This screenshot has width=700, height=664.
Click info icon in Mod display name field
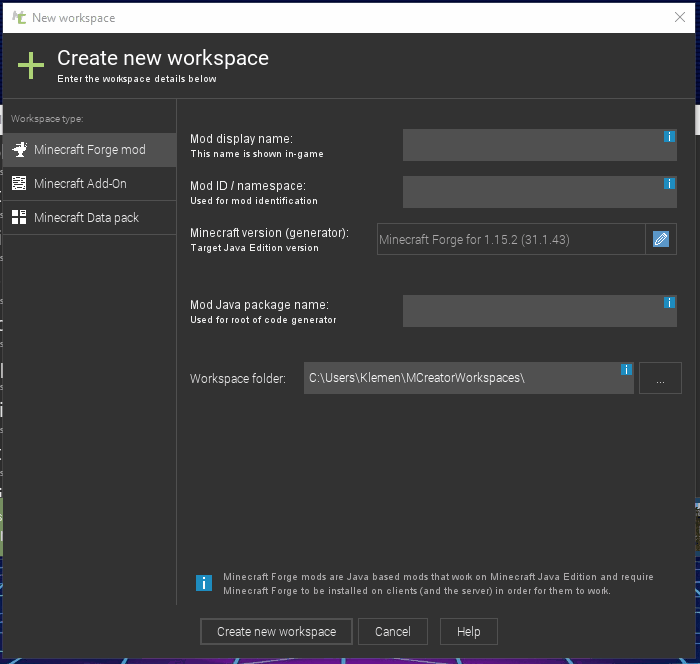pos(669,137)
